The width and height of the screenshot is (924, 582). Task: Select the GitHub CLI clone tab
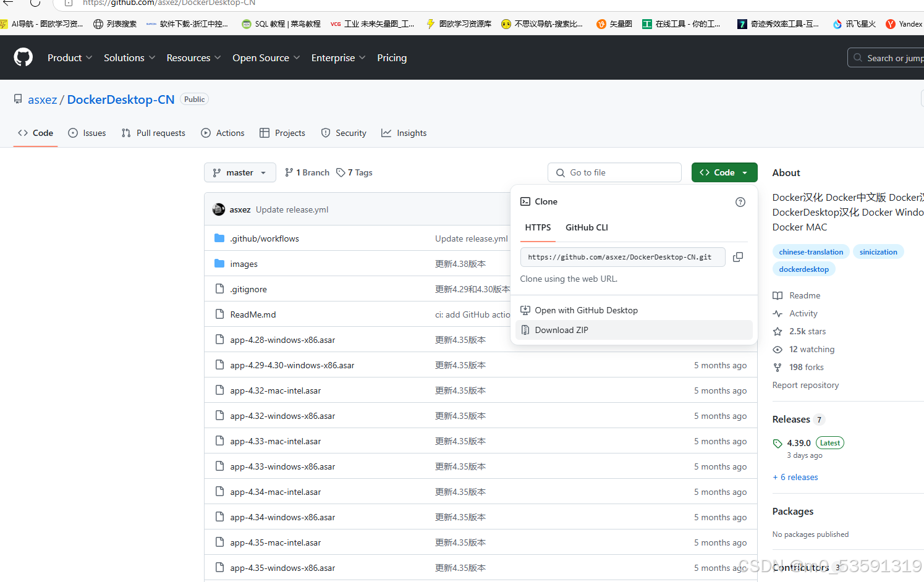[x=587, y=227]
